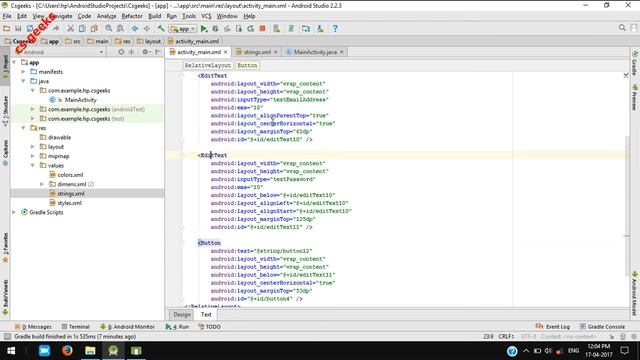Open the Gradle Console

click(602, 327)
